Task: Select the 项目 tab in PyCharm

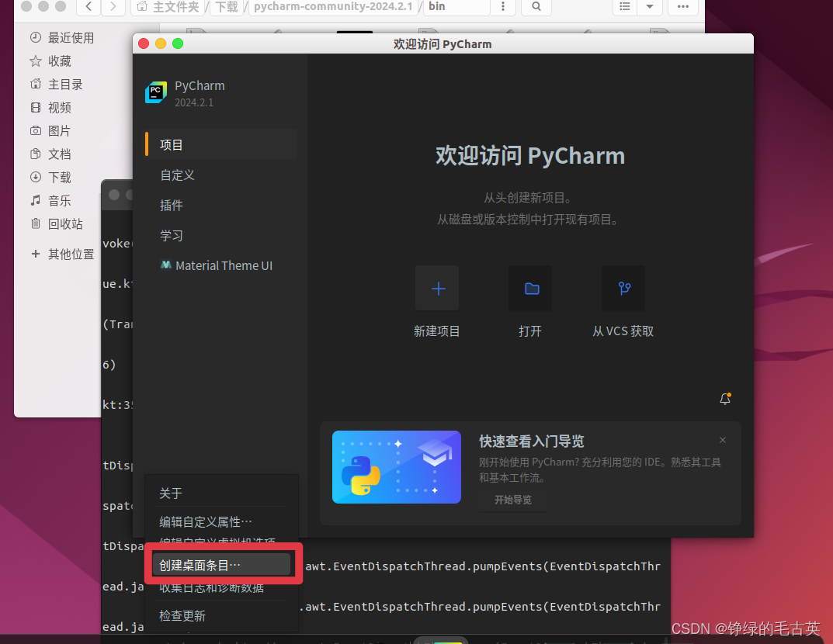Action: point(221,144)
